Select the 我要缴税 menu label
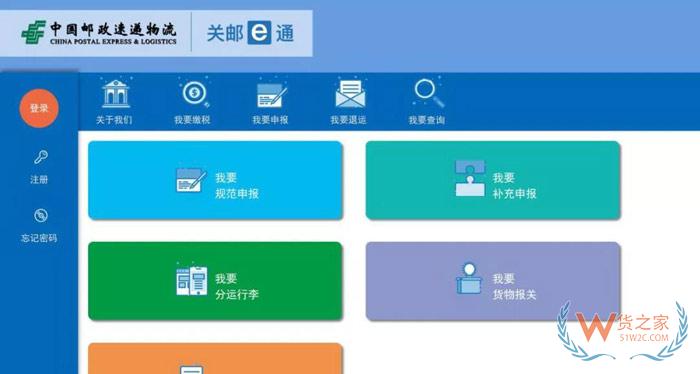The width and height of the screenshot is (700, 374). click(192, 120)
